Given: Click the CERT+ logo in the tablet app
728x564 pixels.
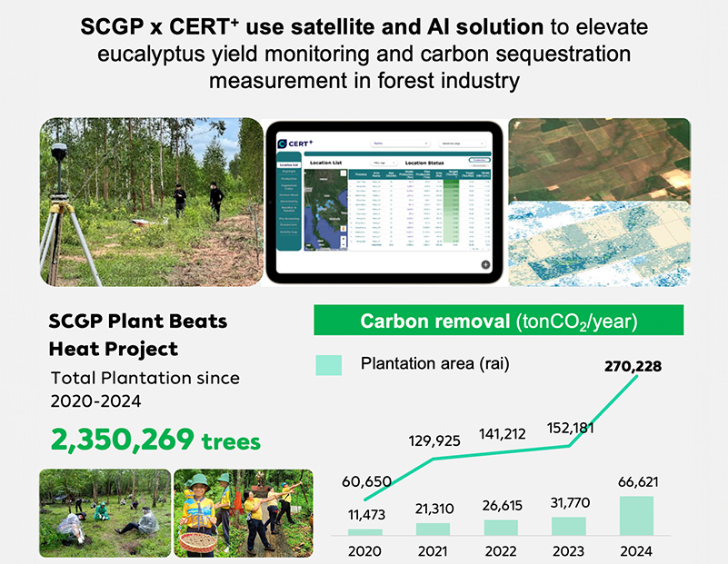Looking at the screenshot, I should click(x=294, y=143).
